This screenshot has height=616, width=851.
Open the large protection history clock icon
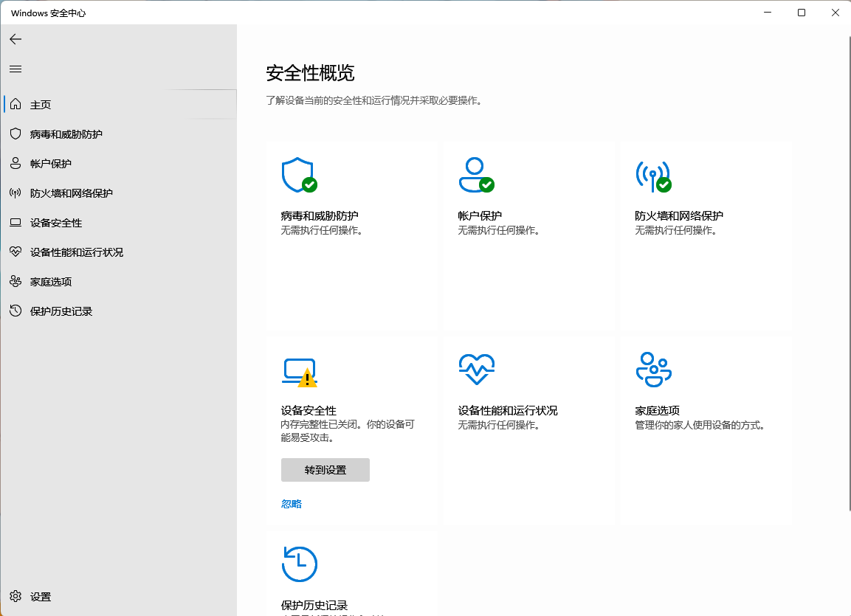coord(300,564)
